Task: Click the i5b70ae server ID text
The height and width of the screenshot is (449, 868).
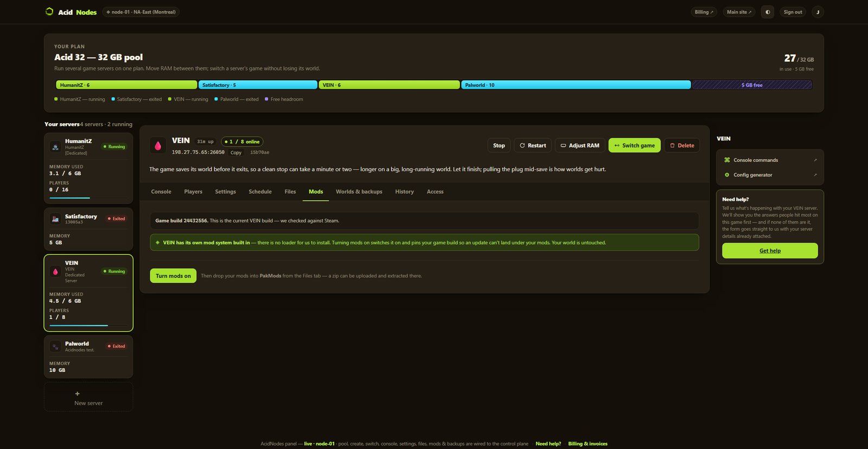Action: (259, 153)
